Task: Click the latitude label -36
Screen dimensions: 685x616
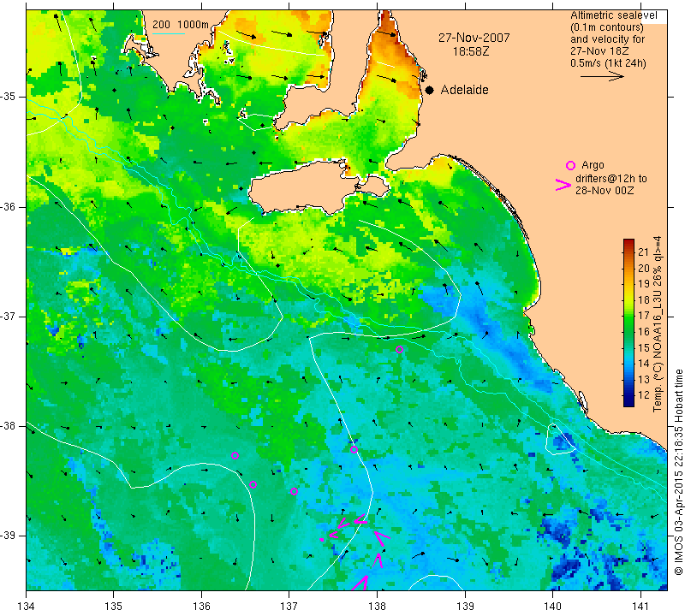Action: [x=9, y=206]
